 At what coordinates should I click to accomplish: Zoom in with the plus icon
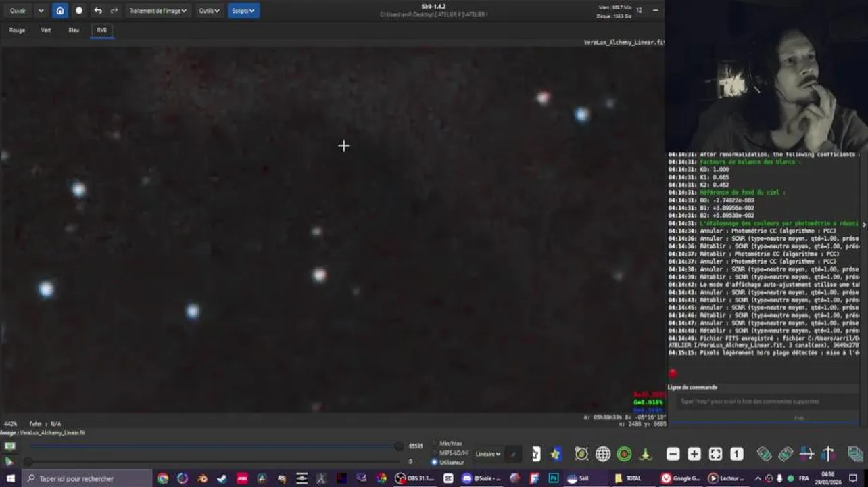(694, 455)
